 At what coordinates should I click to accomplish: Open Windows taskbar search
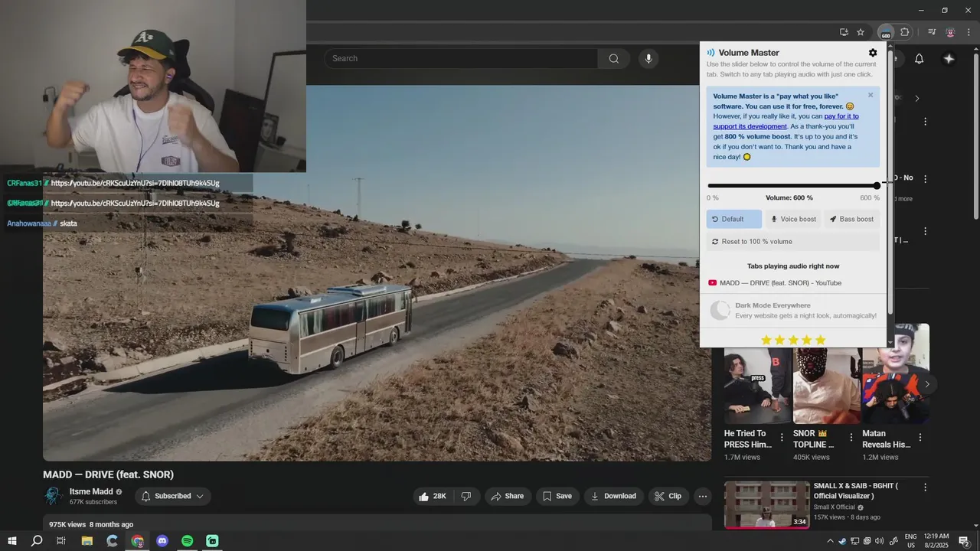(x=37, y=541)
